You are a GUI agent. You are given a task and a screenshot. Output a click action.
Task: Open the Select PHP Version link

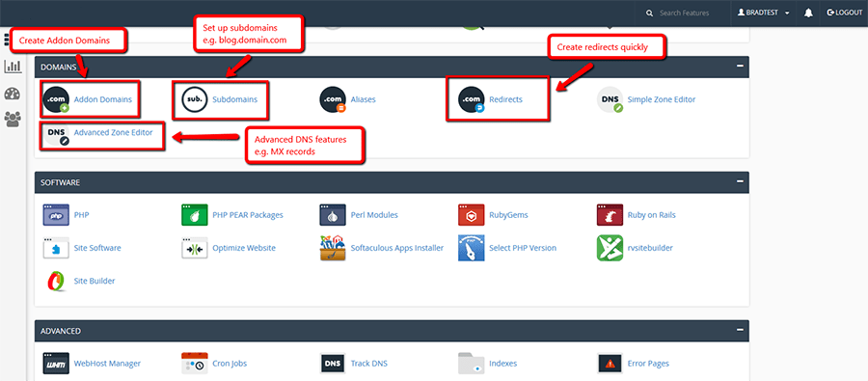tap(523, 248)
